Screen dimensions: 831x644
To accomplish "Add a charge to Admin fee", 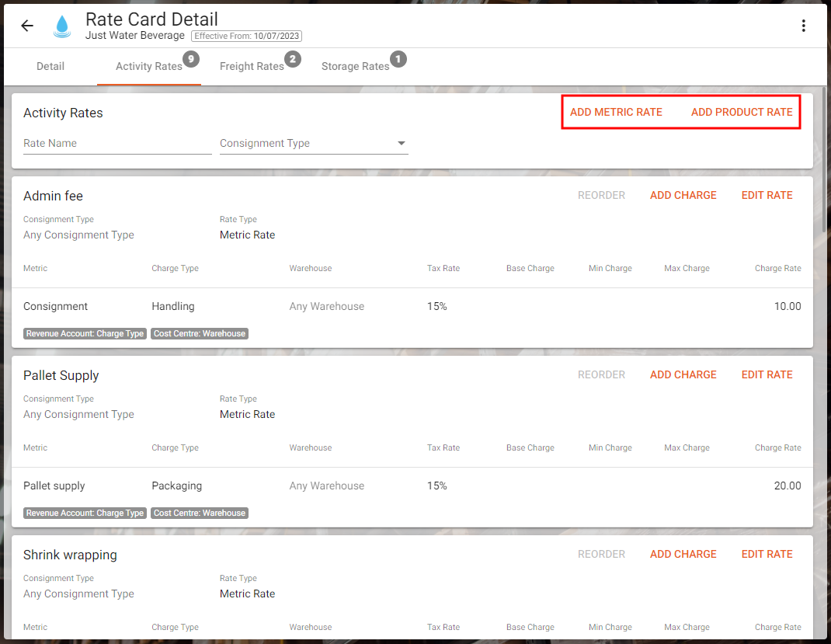I will [683, 195].
